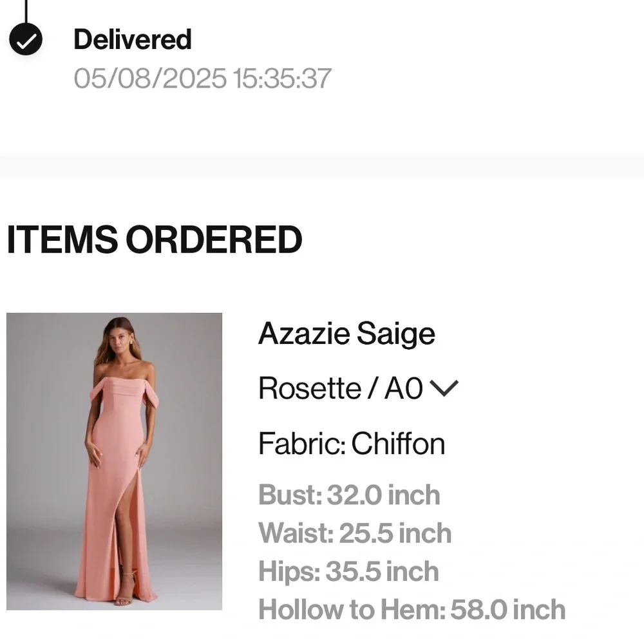
Task: Open the Azazie Saige product link
Action: pyautogui.click(x=346, y=333)
